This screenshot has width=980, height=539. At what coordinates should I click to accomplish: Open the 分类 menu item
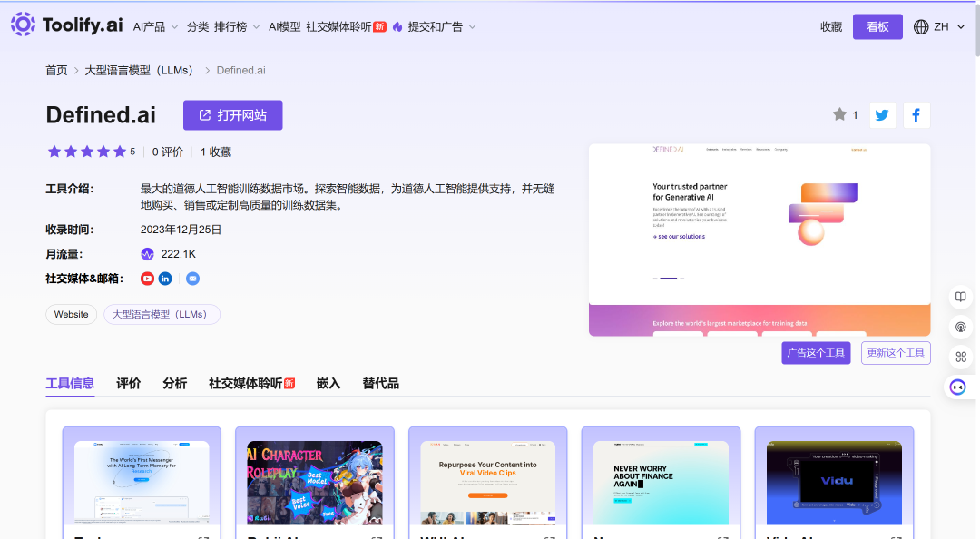(198, 27)
